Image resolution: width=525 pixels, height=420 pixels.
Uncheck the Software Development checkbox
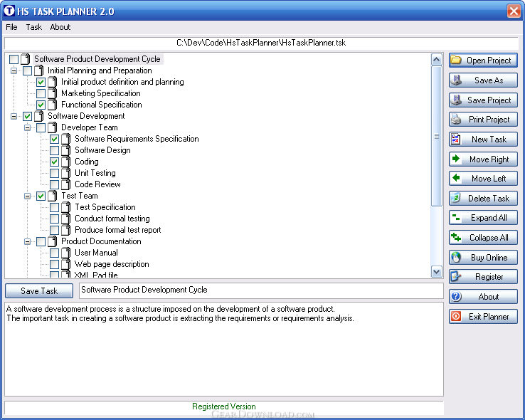click(x=28, y=116)
